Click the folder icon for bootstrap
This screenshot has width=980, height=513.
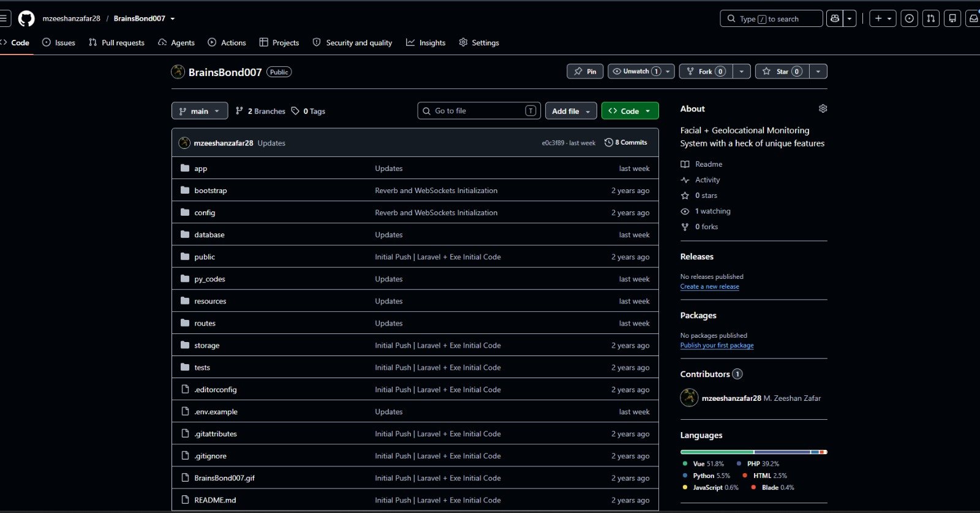tap(185, 190)
